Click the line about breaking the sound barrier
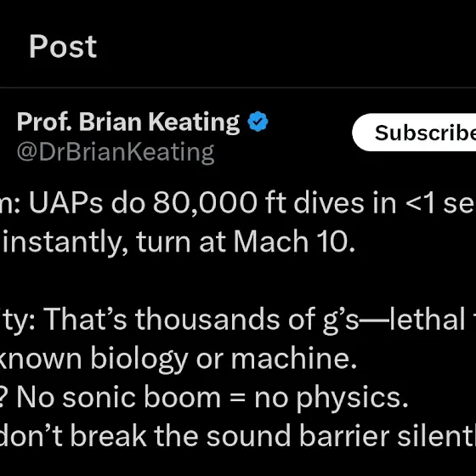The height and width of the screenshot is (476, 476). click(238, 437)
